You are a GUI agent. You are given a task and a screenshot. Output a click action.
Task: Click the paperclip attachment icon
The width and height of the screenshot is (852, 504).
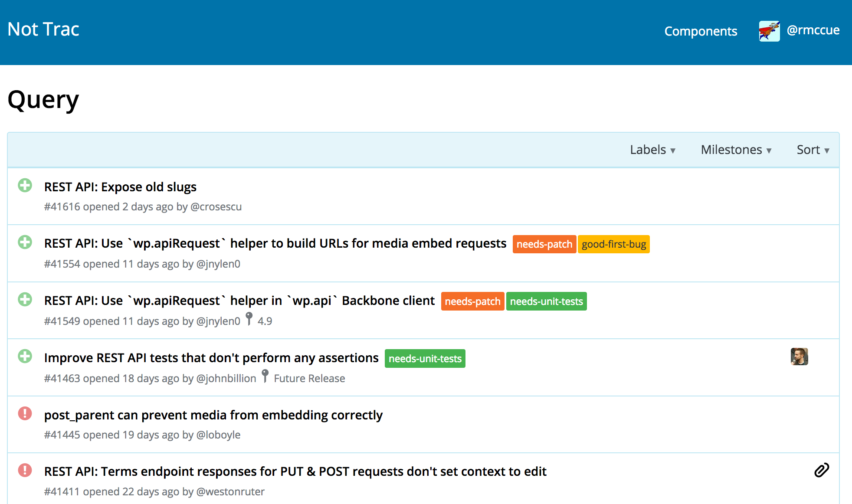pos(822,470)
